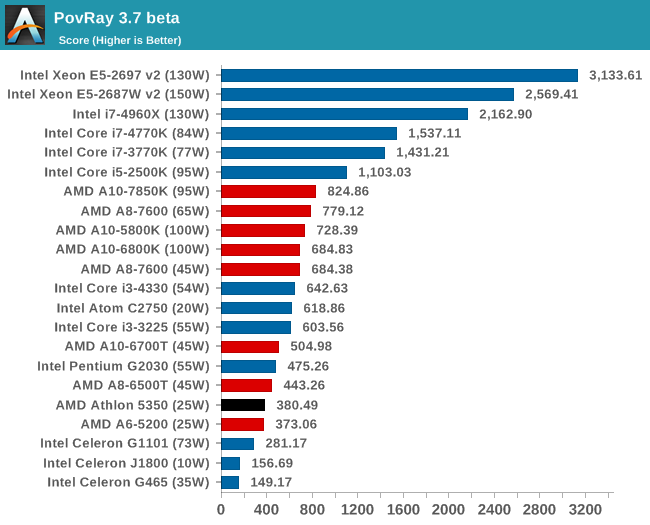Select the Intel Xeon E5-2687W v2 (150W) label
This screenshot has width=650, height=525.
[x=108, y=94]
